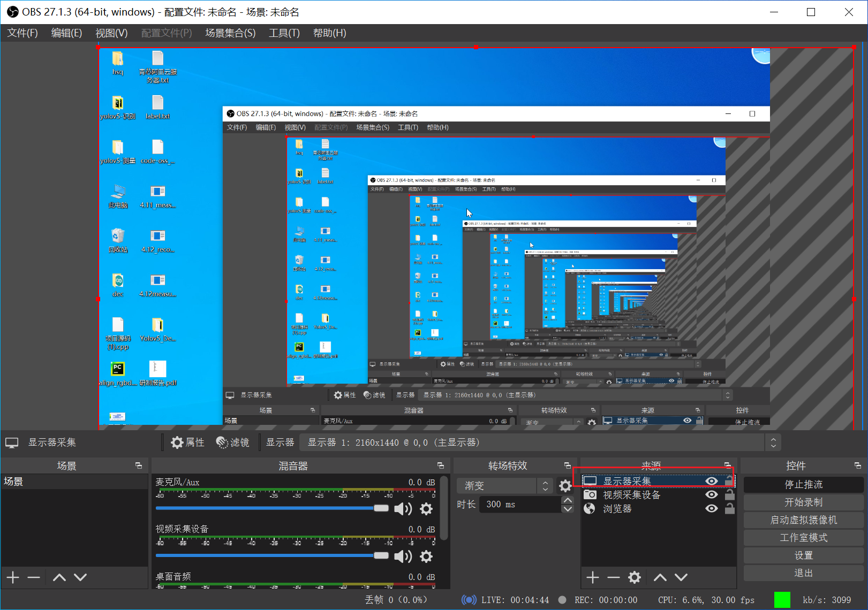This screenshot has width=868, height=610.
Task: Open 工具(T) menu
Action: (284, 33)
